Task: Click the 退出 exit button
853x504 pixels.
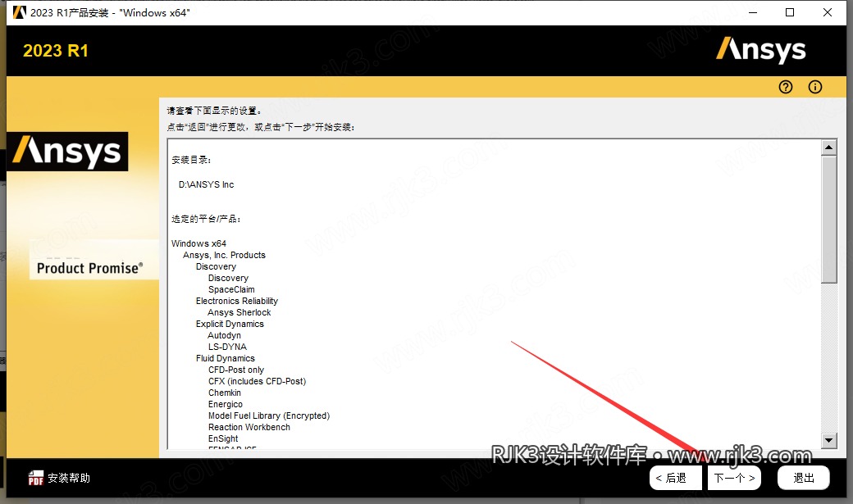Action: coord(804,478)
